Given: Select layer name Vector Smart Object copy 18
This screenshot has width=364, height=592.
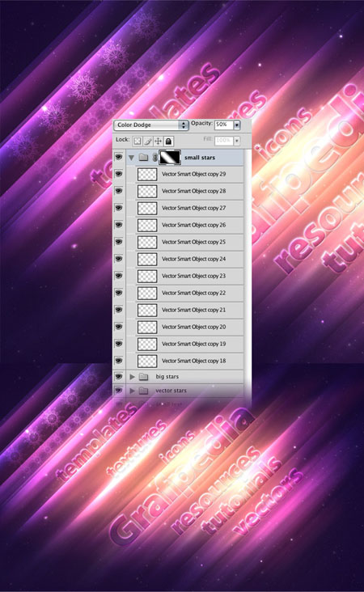Looking at the screenshot, I should (x=193, y=361).
